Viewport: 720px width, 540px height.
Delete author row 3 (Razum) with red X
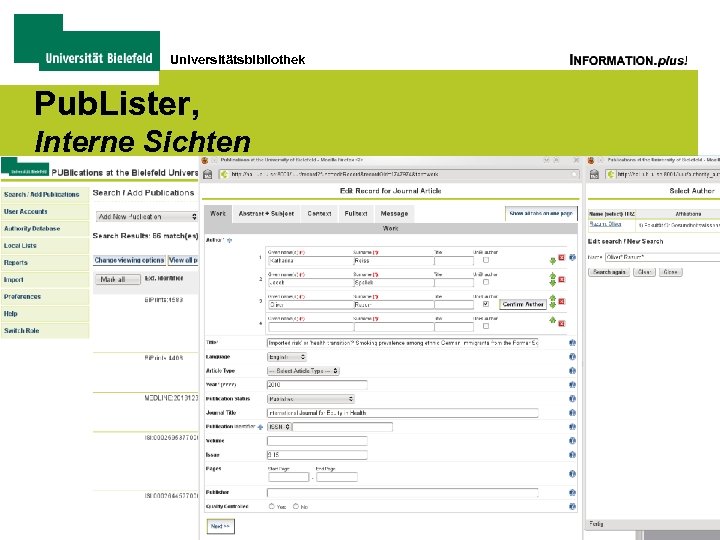click(561, 301)
